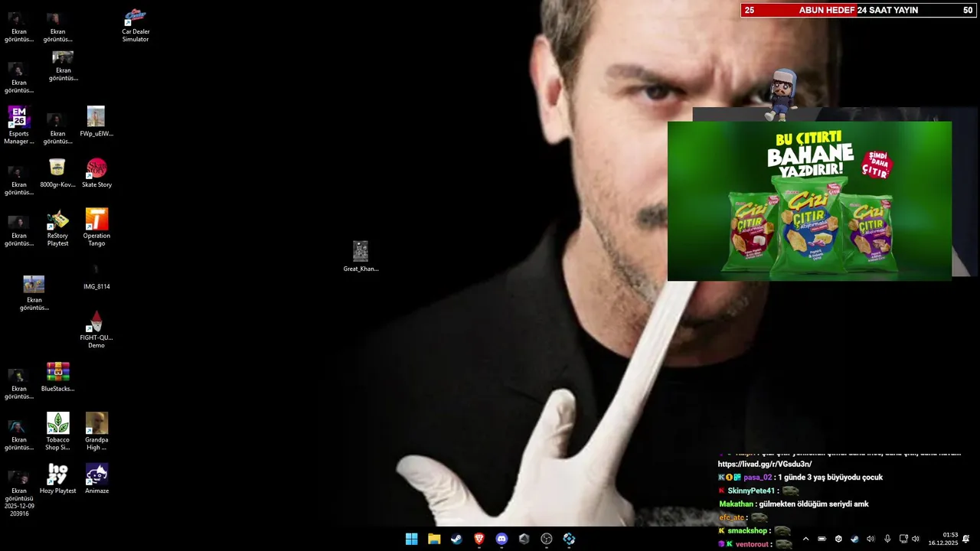The height and width of the screenshot is (551, 980).
Task: Select the BlueStacks archive icon
Action: 57,377
